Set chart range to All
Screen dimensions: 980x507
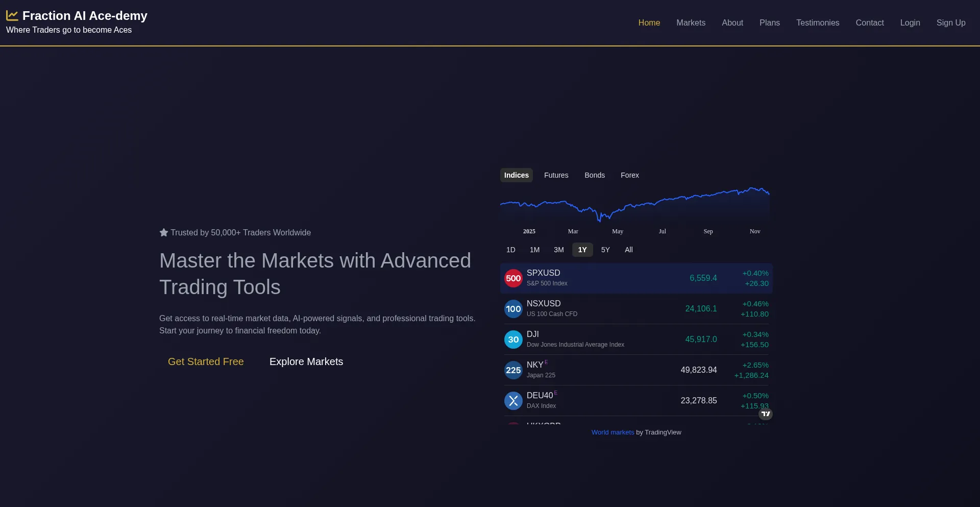[628, 250]
